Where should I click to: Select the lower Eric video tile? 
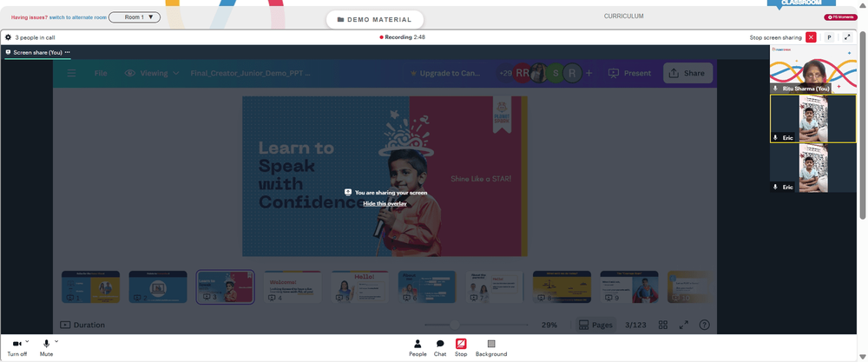click(813, 168)
